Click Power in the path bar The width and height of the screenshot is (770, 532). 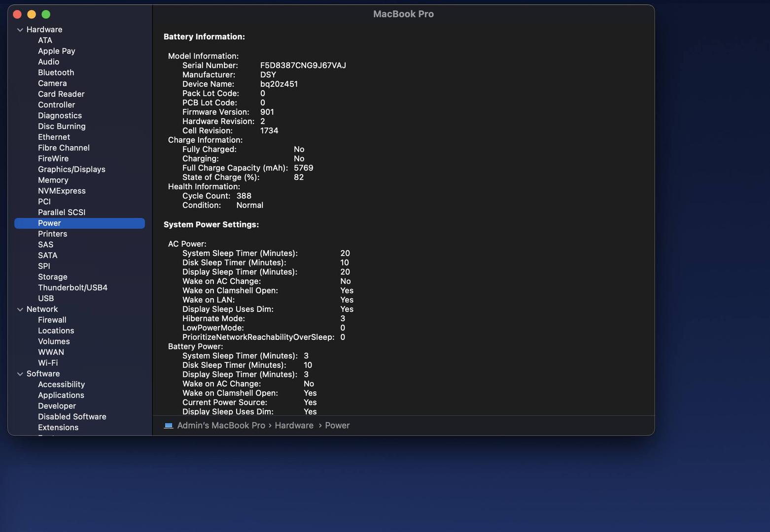tap(337, 426)
